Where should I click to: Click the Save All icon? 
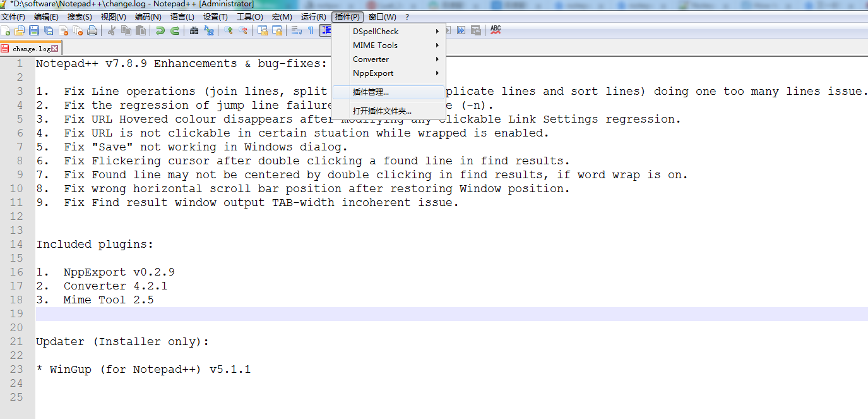(49, 30)
